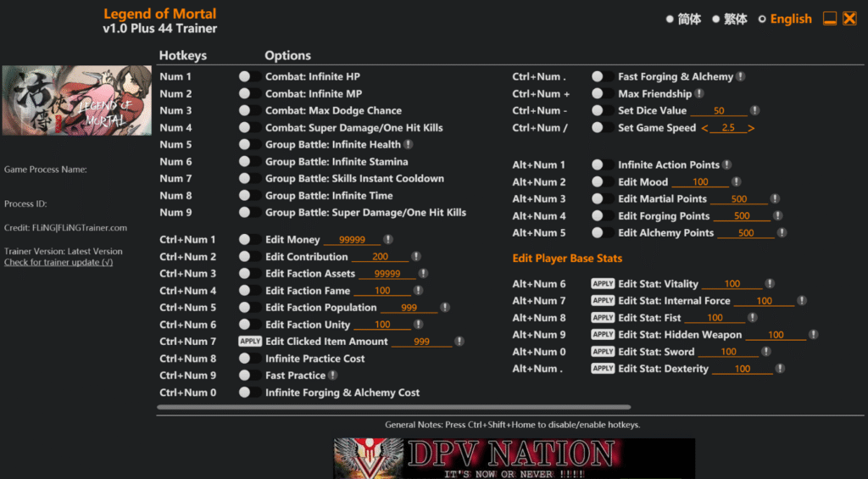Open Check for trainer update link

tap(58, 263)
